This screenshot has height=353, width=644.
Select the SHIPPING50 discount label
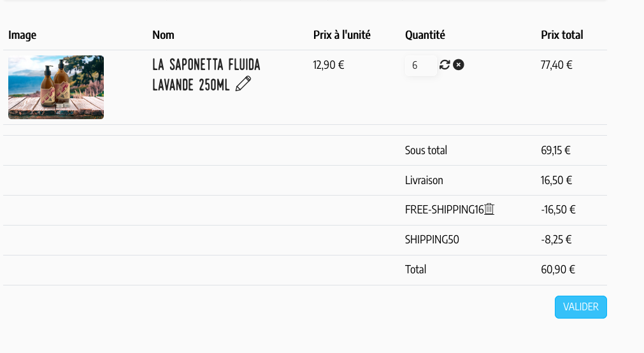tap(432, 240)
